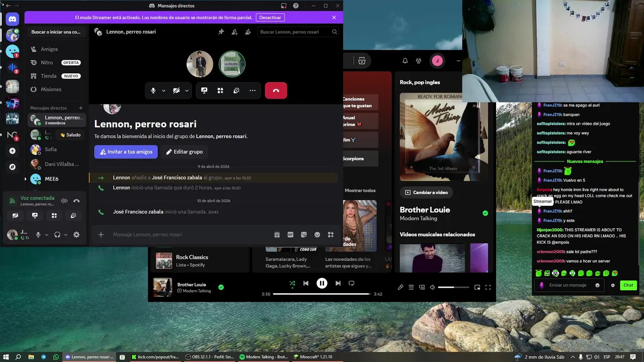Enter Spotify fullscreen mode
The image size is (644, 362).
pyautogui.click(x=488, y=287)
